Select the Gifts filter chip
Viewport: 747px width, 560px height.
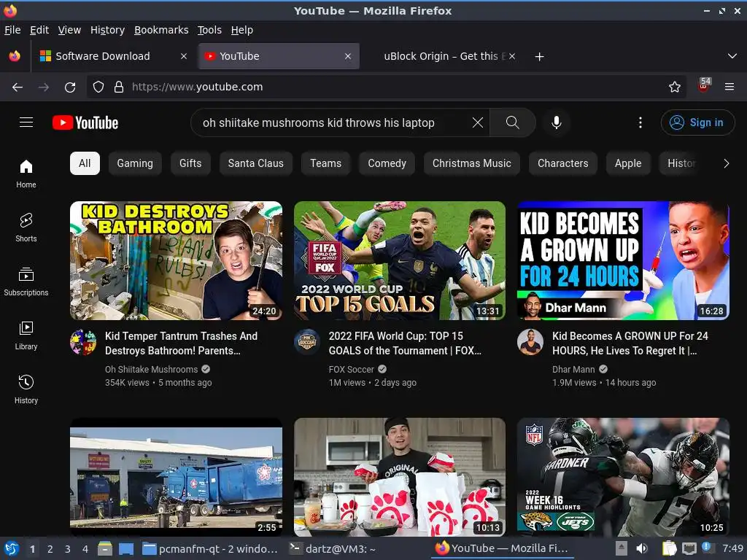pos(190,163)
